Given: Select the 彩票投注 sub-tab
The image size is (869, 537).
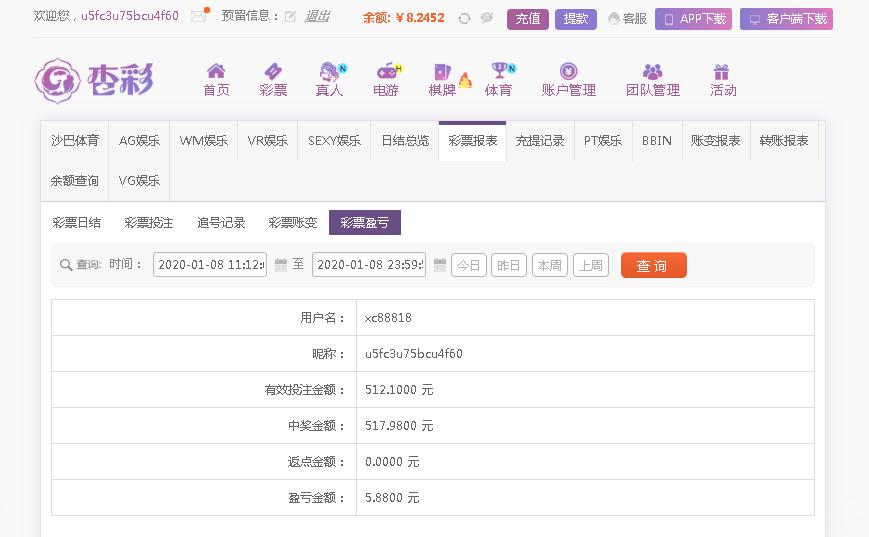Looking at the screenshot, I should tap(148, 223).
